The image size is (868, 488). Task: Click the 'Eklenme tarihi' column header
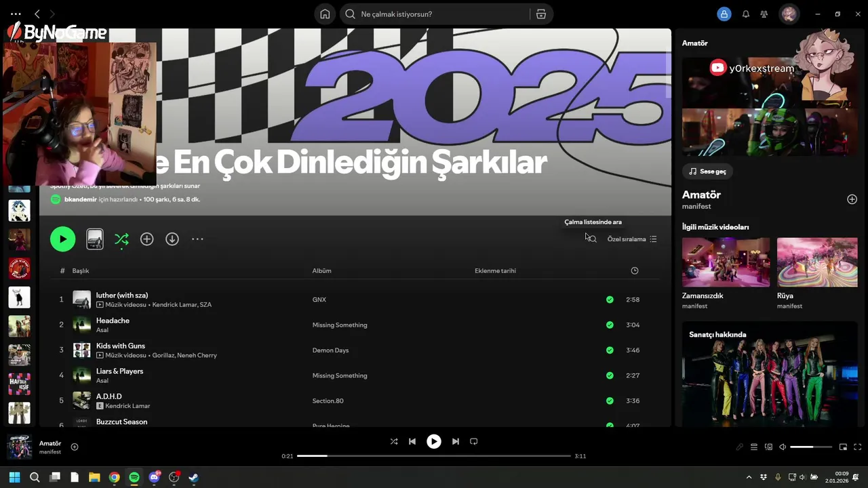[x=495, y=271]
